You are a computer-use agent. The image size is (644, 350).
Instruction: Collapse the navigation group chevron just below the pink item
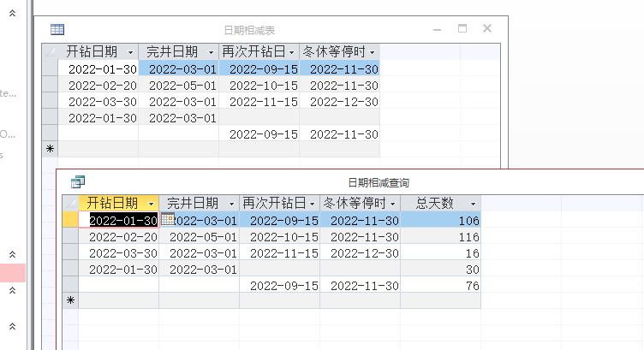point(12,290)
